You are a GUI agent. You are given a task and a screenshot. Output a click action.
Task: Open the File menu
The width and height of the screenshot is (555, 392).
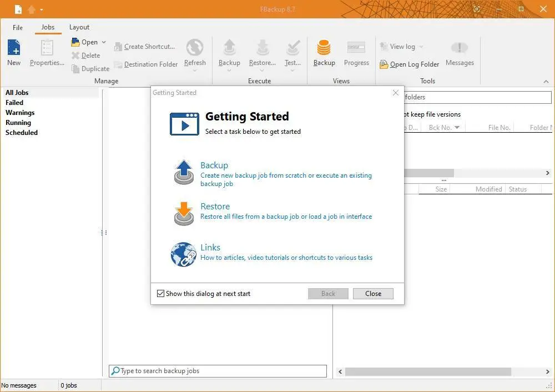click(x=18, y=27)
